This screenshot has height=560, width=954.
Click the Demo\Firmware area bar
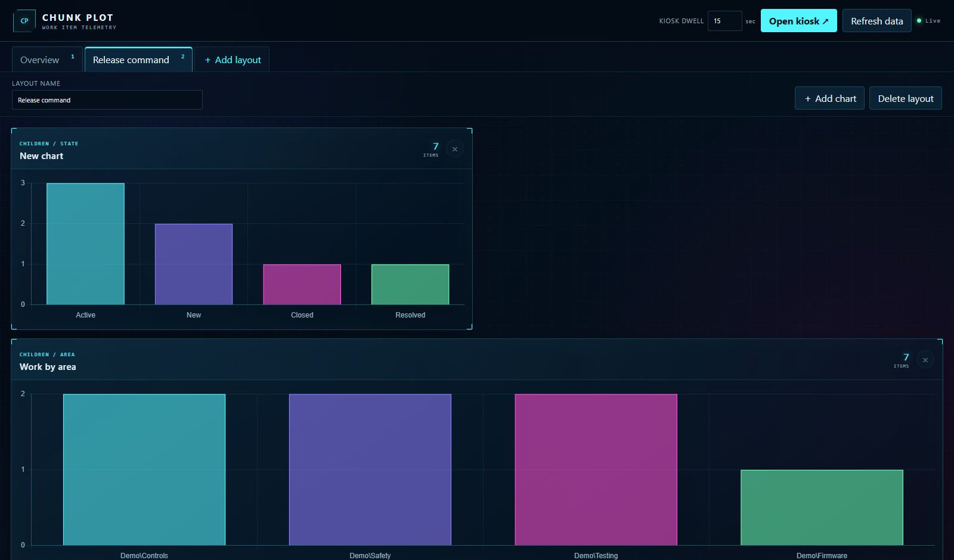822,508
